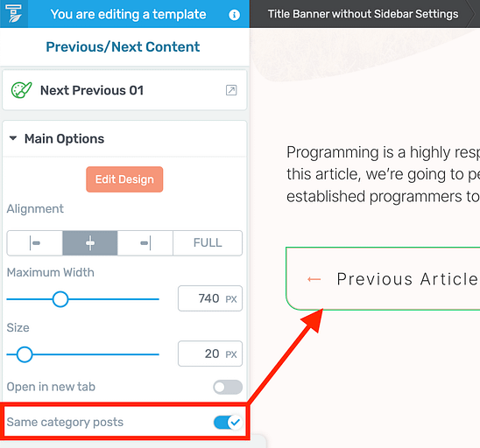480x448 pixels.
Task: Open the Next Previous 01 external arrow icon
Action: [231, 90]
